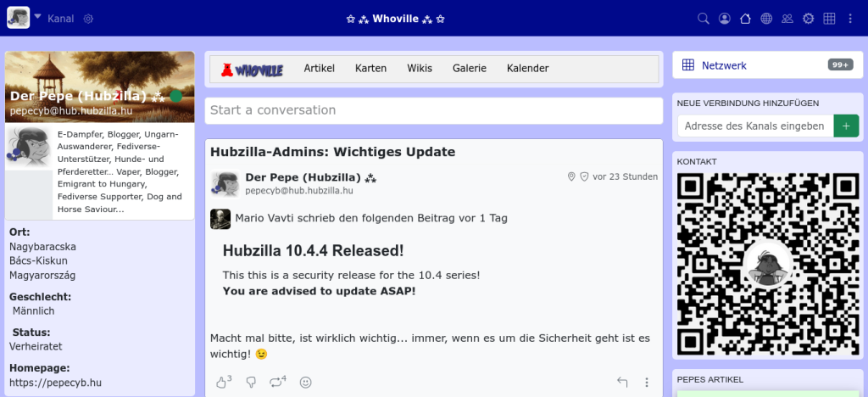868x397 pixels.
Task: Click the green plus add connection button
Action: click(846, 126)
